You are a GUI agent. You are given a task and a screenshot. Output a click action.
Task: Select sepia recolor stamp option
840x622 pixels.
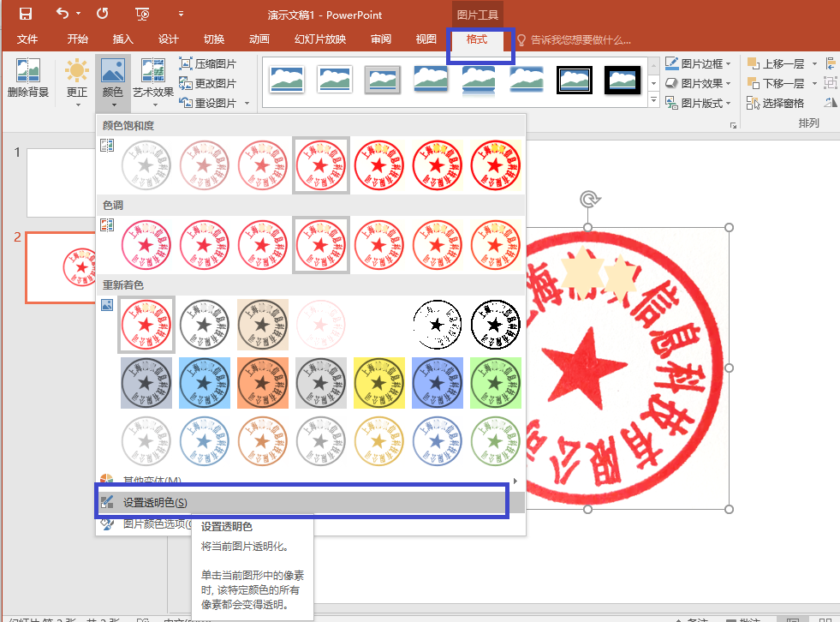pyautogui.click(x=263, y=325)
